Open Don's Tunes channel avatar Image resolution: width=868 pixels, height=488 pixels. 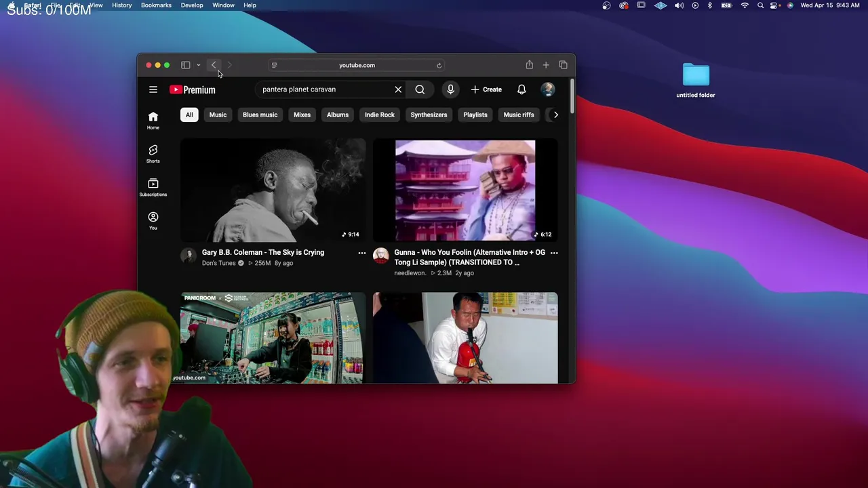pos(189,256)
